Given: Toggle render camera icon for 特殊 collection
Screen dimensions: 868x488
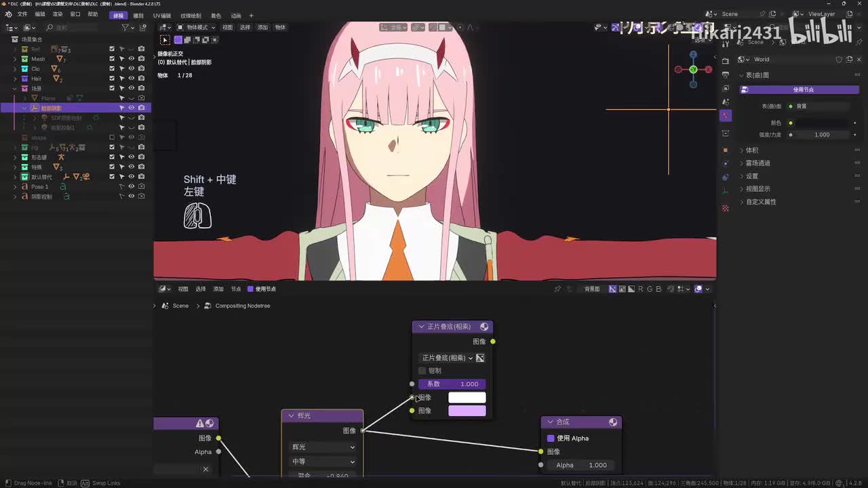Looking at the screenshot, I should coord(141,167).
